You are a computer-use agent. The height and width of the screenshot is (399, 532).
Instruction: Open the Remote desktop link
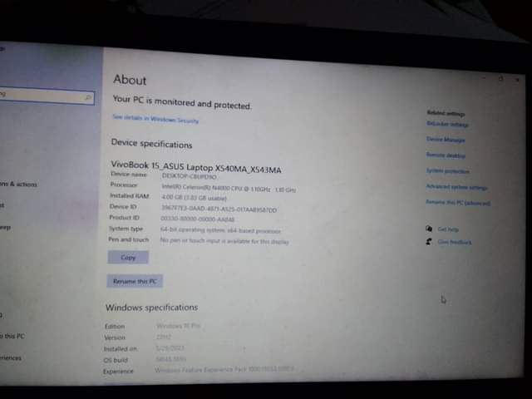pos(446,155)
